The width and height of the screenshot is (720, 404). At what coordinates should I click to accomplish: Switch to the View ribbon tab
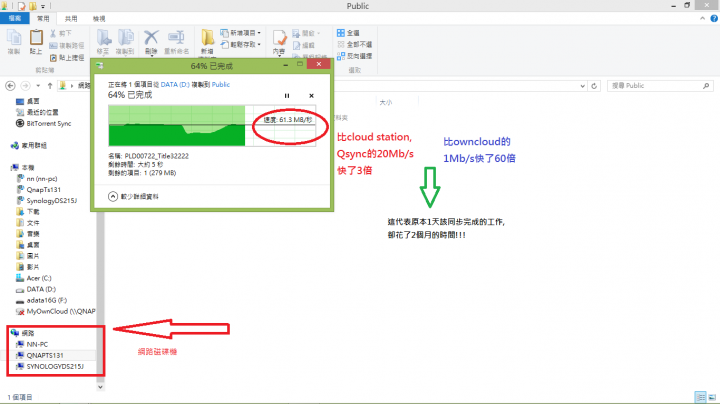pos(99,18)
